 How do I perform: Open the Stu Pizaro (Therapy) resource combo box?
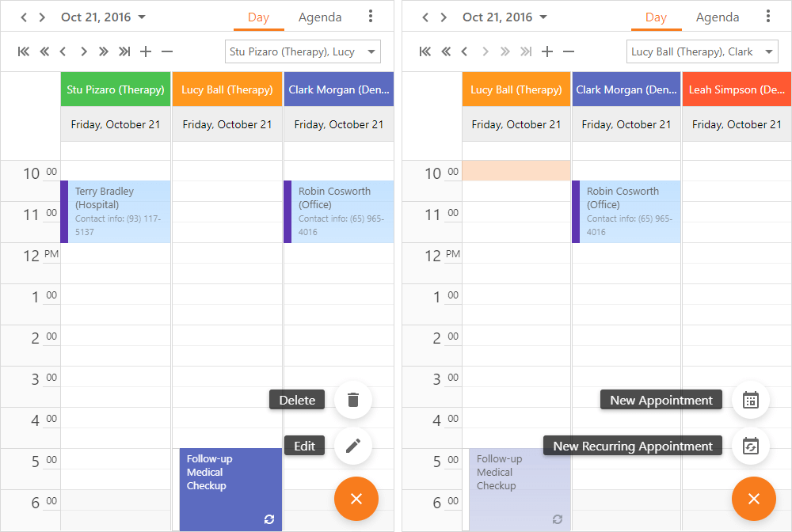click(303, 51)
